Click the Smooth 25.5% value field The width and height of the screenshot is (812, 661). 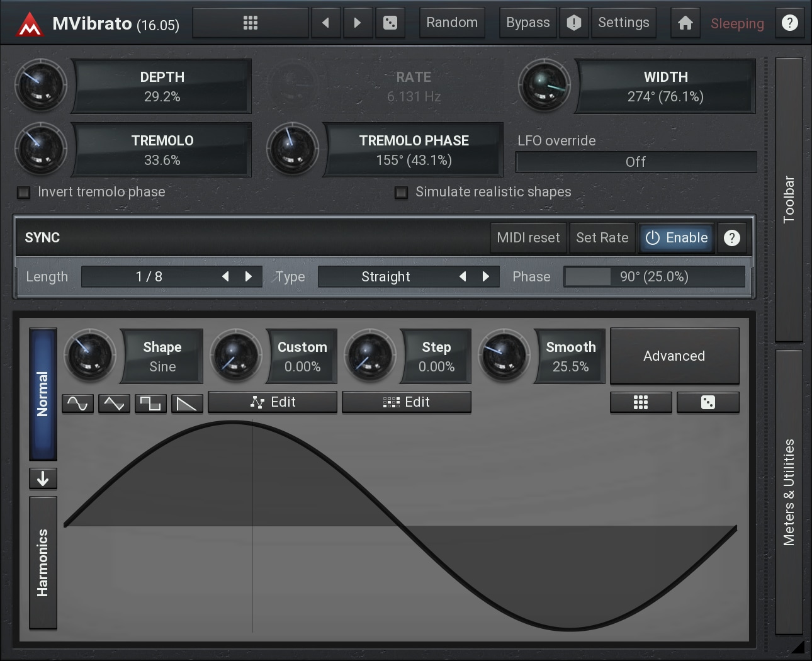(571, 356)
